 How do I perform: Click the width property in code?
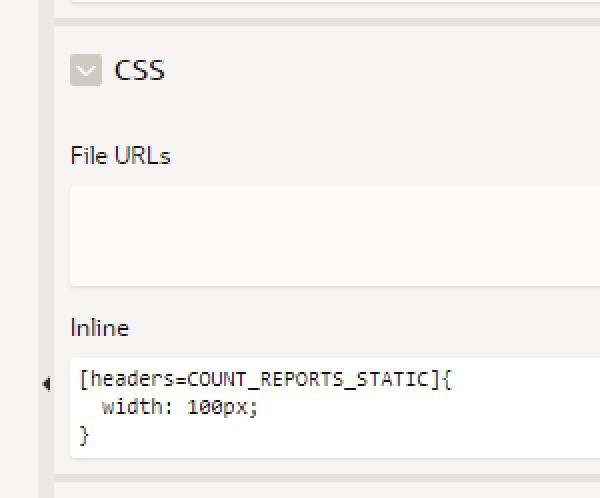point(132,407)
